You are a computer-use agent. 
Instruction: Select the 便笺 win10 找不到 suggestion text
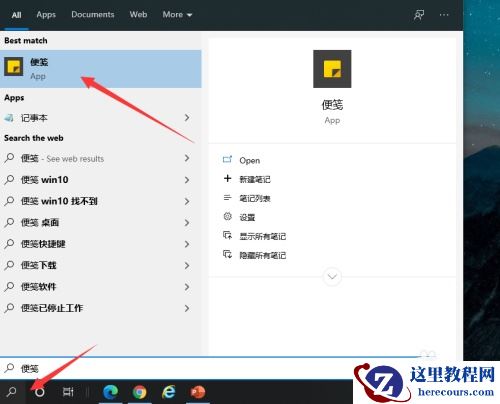(59, 201)
